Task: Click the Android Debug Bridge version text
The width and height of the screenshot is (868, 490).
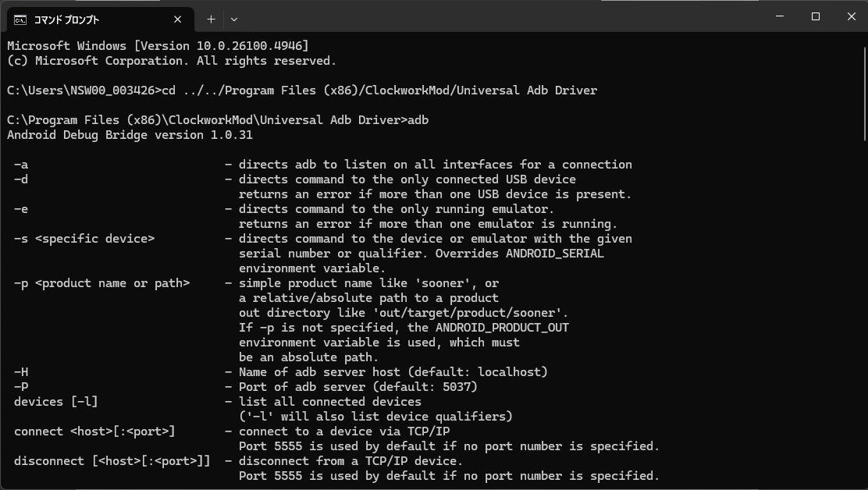Action: click(x=130, y=135)
